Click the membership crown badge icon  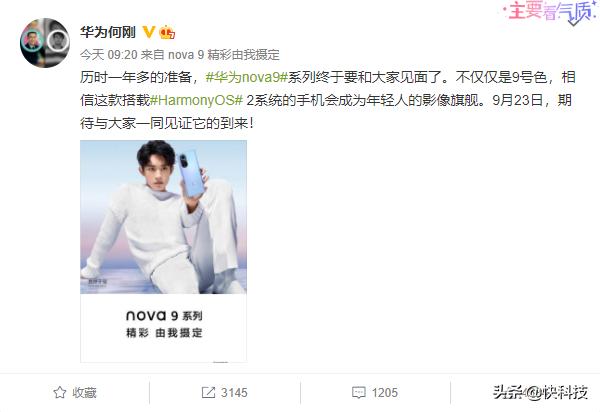click(167, 33)
